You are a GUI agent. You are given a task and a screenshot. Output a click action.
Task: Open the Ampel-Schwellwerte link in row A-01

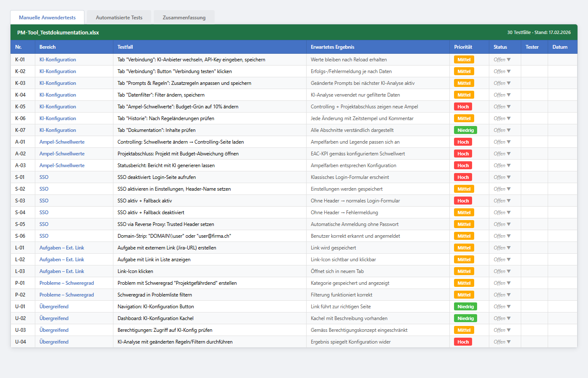pyautogui.click(x=62, y=142)
